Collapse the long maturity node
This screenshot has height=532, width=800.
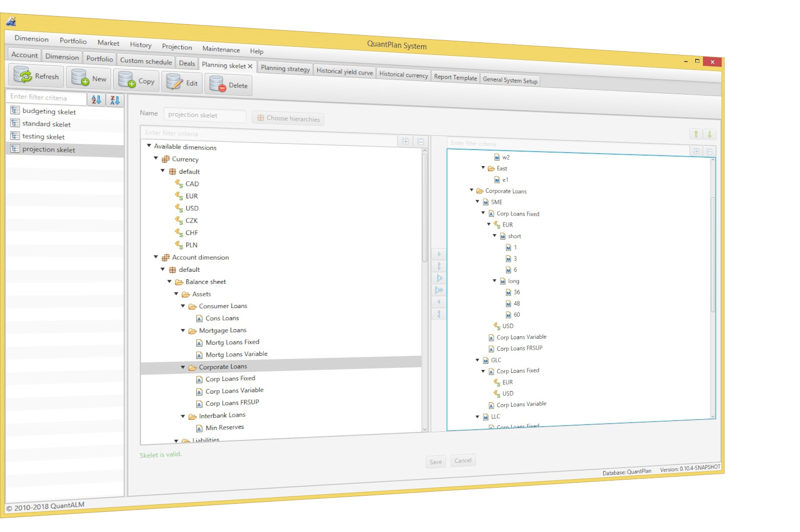click(494, 280)
